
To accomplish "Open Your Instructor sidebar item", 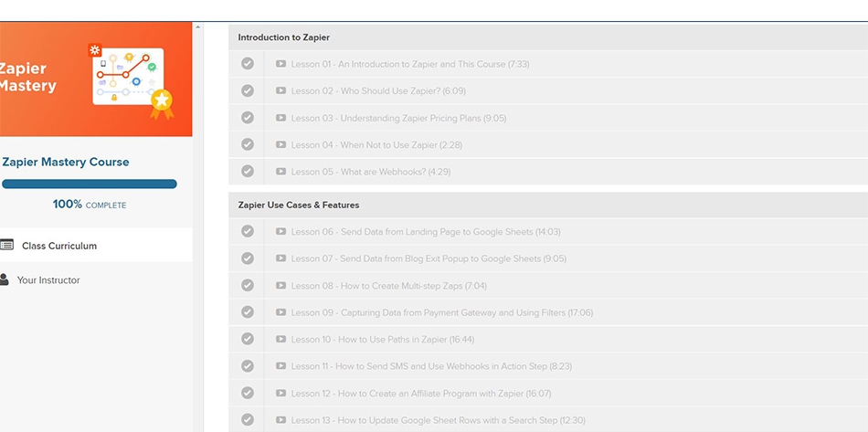I will point(48,280).
